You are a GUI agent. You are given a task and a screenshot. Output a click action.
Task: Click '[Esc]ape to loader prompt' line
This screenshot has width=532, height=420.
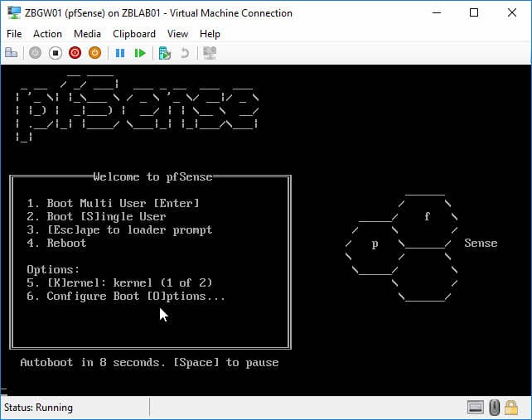click(119, 230)
